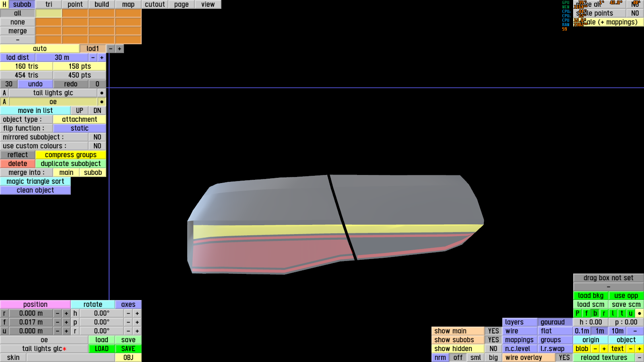644x362 pixels.
Task: Increase heading rotation with plus
Action: pyautogui.click(x=137, y=313)
